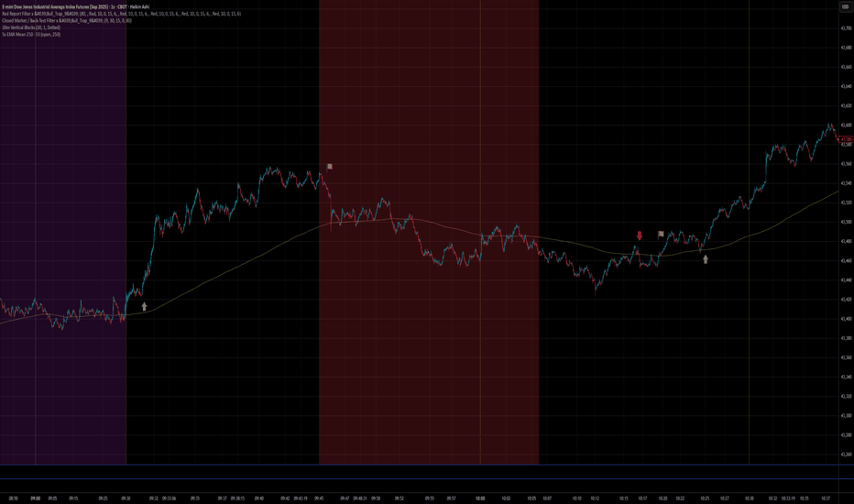854x504 pixels.
Task: Click the 09:57 time axis label
Action: click(x=451, y=499)
